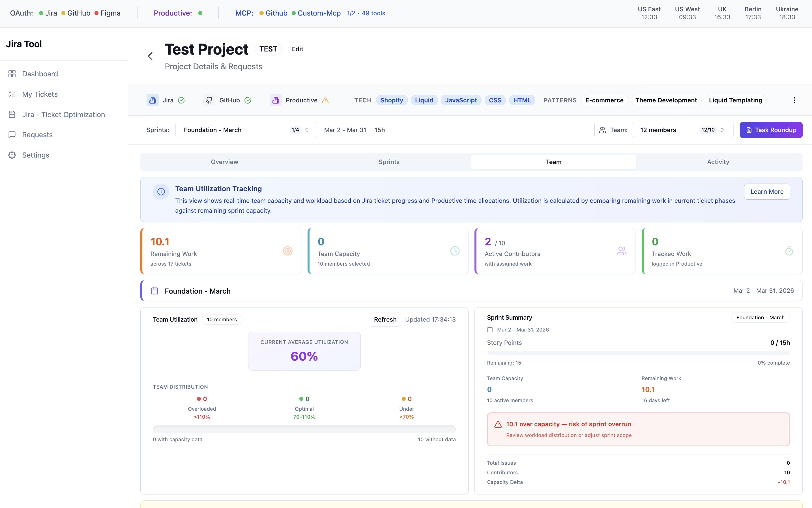Click the back arrow next to Test Project
812x508 pixels.
click(150, 56)
